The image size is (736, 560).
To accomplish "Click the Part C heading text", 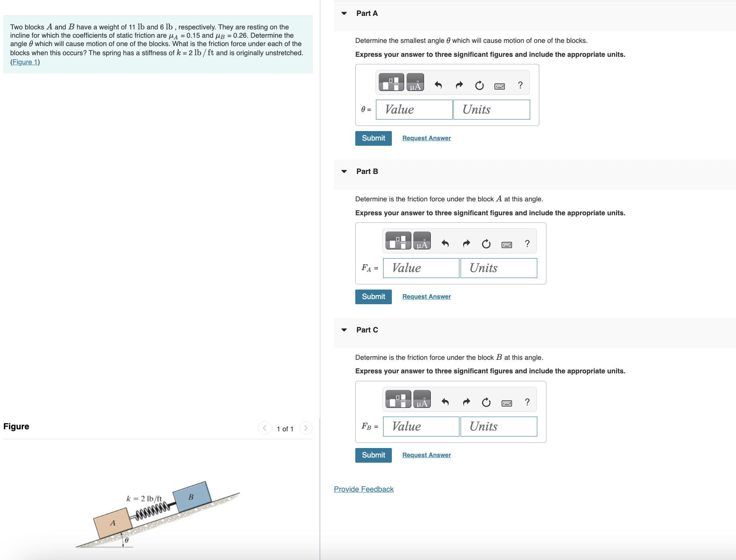I will (367, 330).
